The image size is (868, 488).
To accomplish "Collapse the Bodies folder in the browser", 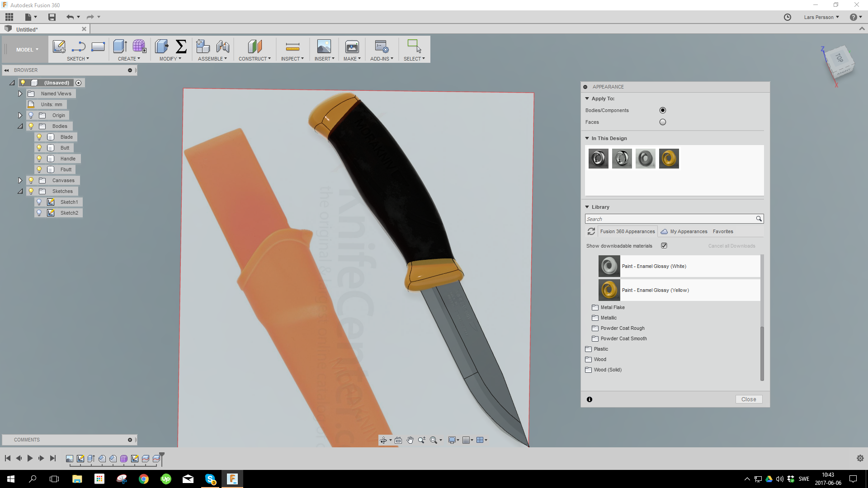I will coord(20,126).
